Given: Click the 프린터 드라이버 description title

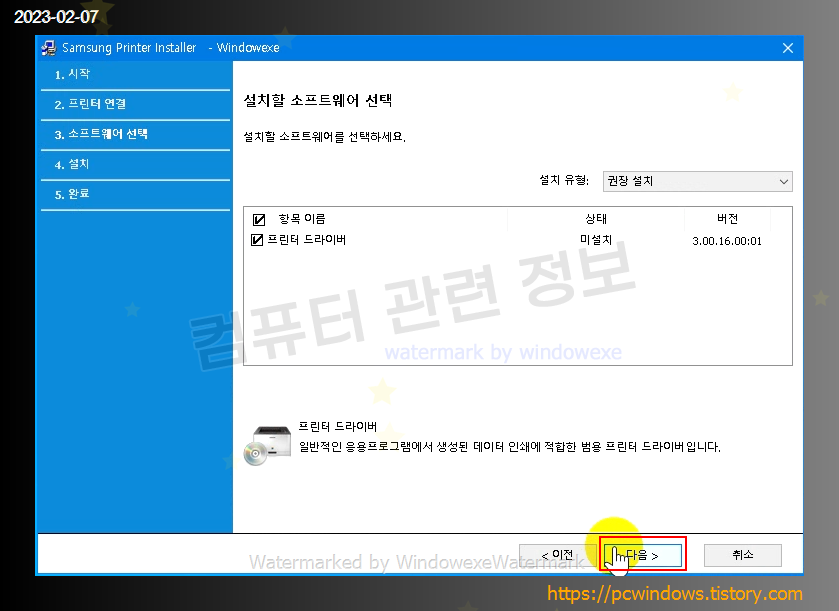Looking at the screenshot, I should 338,426.
